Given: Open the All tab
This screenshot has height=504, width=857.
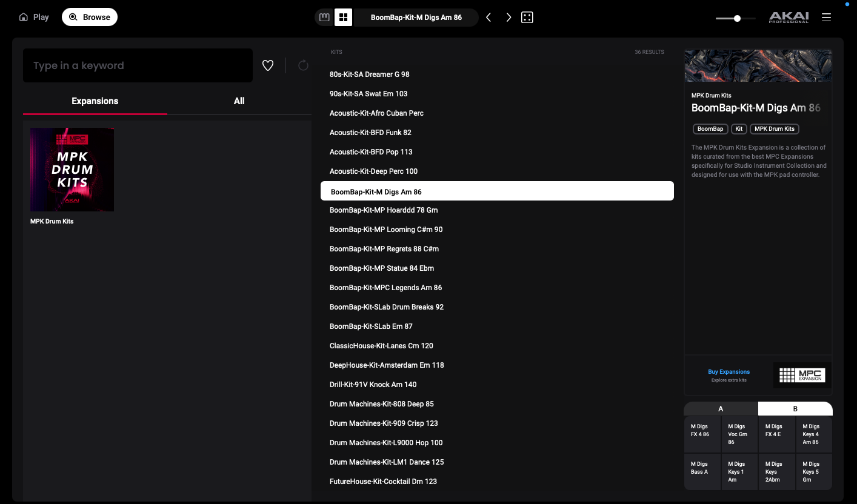Looking at the screenshot, I should [239, 101].
